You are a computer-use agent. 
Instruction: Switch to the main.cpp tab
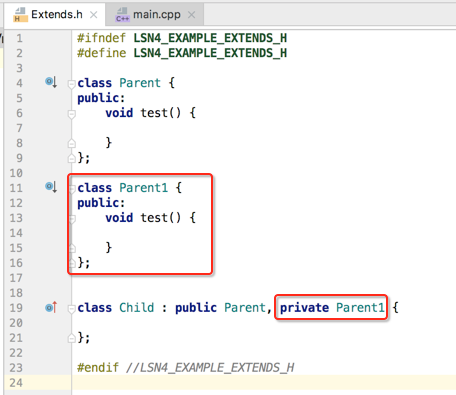coord(154,15)
